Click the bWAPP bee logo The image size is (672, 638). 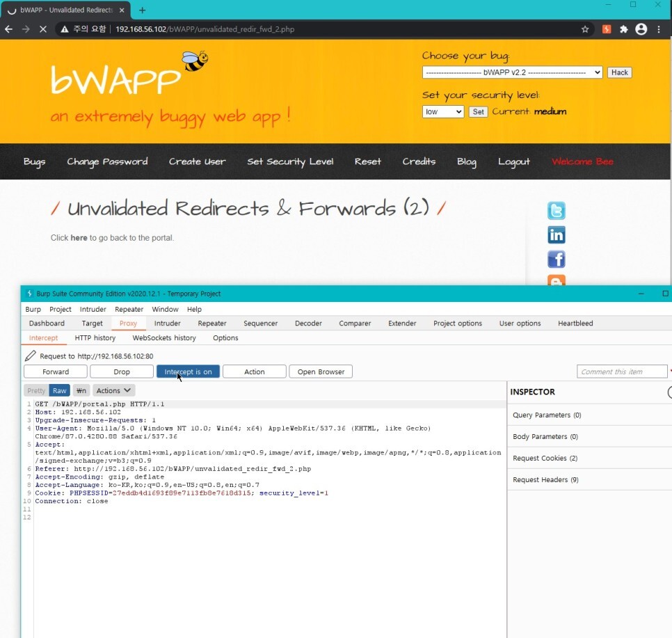pos(195,61)
